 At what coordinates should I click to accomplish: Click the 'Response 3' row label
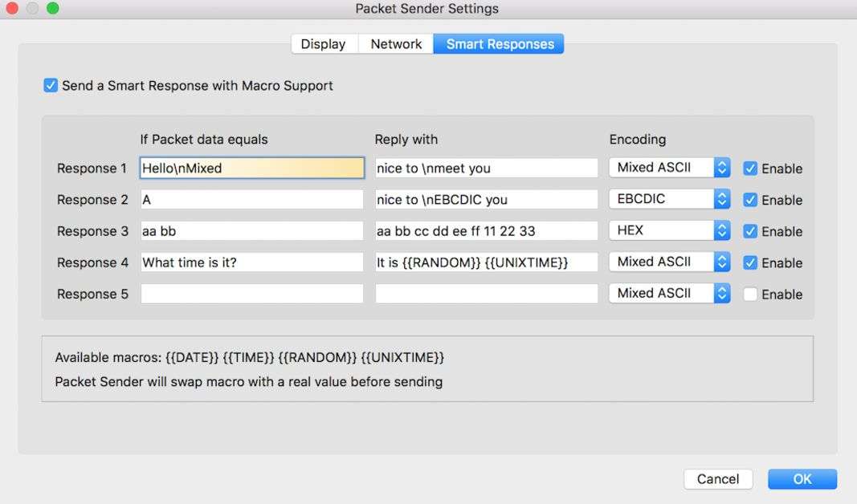92,231
